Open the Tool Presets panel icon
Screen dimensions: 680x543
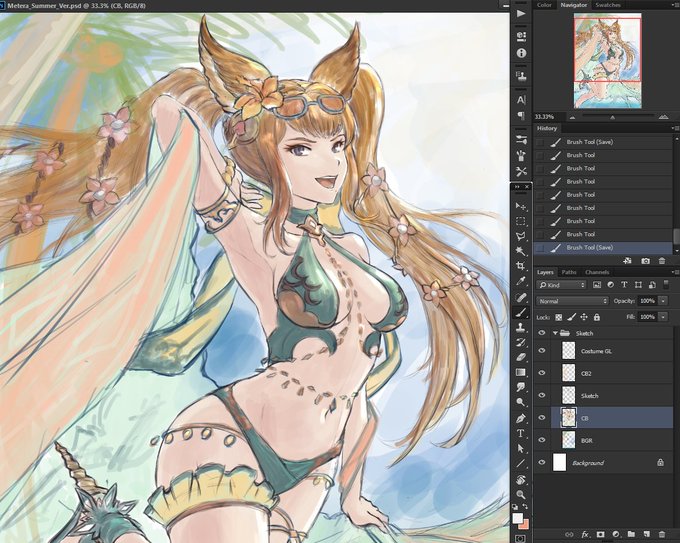click(x=521, y=171)
